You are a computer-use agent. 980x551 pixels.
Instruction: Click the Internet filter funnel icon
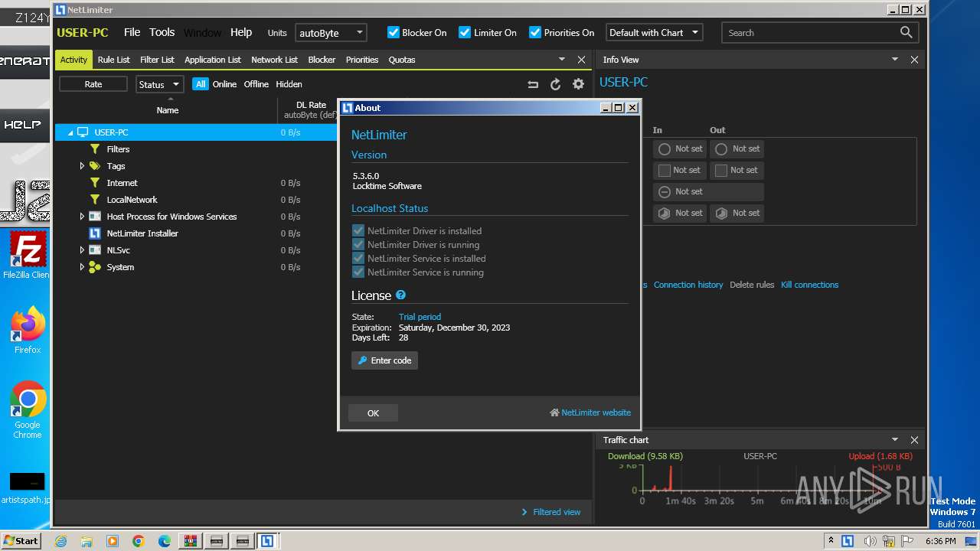95,183
